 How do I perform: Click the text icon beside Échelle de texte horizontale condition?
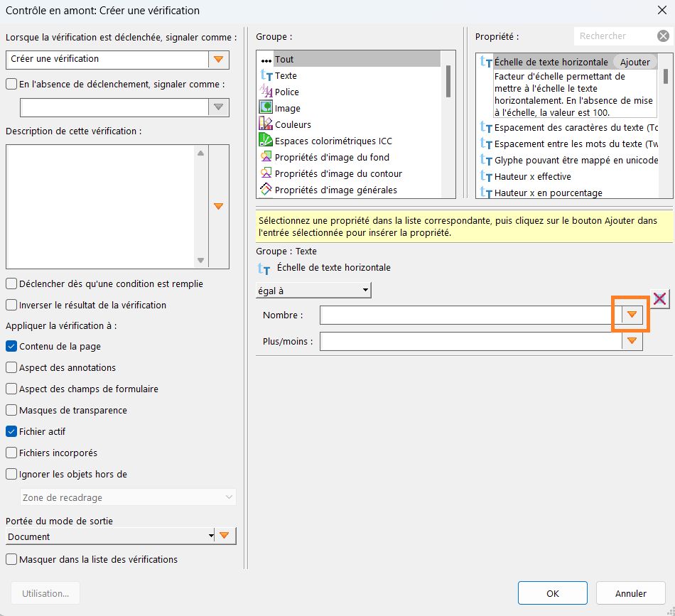pos(264,269)
